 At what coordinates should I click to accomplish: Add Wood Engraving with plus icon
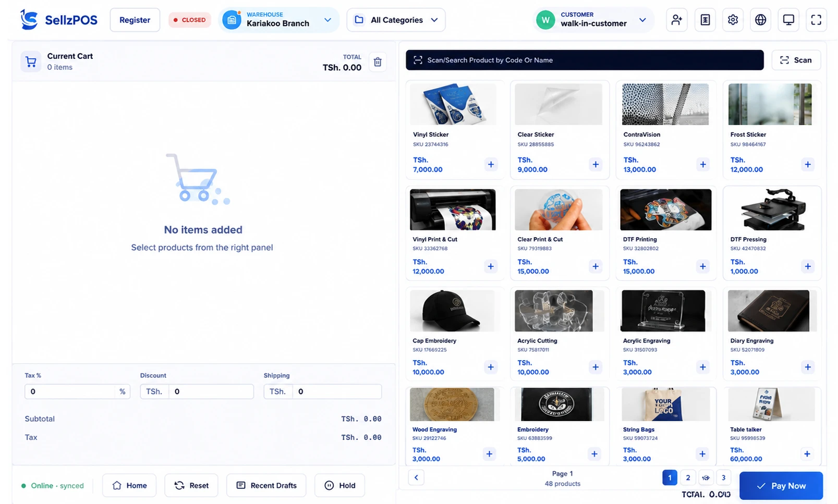click(x=489, y=454)
